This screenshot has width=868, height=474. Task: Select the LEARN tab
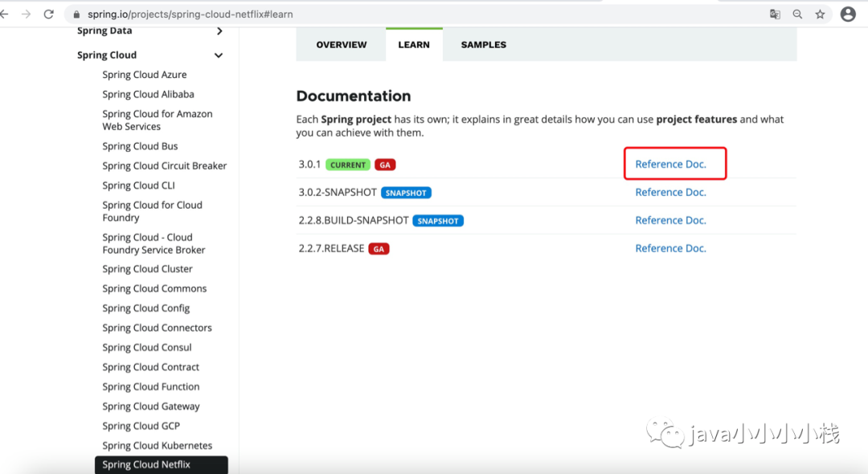click(414, 45)
